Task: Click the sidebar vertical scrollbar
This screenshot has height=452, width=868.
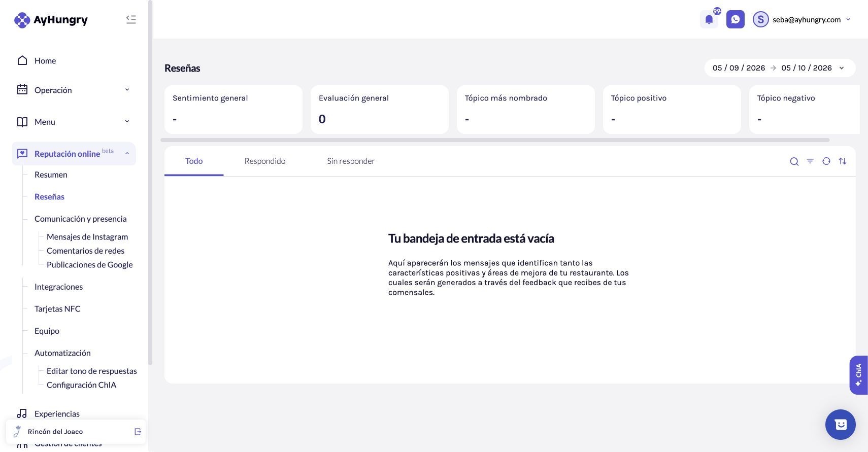Action: [x=150, y=183]
